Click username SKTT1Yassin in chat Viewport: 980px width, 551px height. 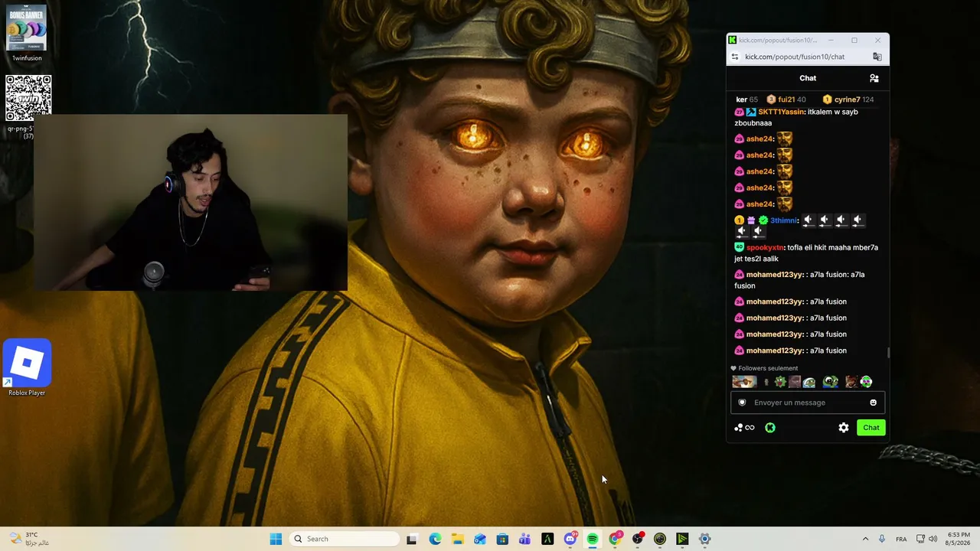tap(781, 112)
